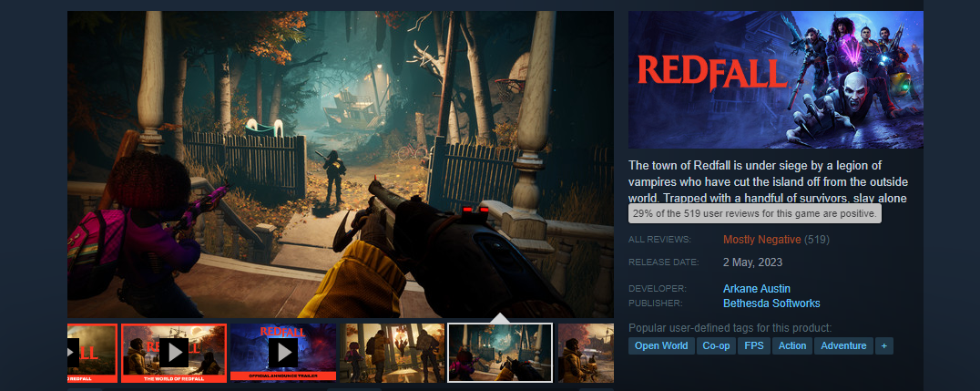Click the main gameplay screenshot
The height and width of the screenshot is (391, 980).
[x=341, y=164]
